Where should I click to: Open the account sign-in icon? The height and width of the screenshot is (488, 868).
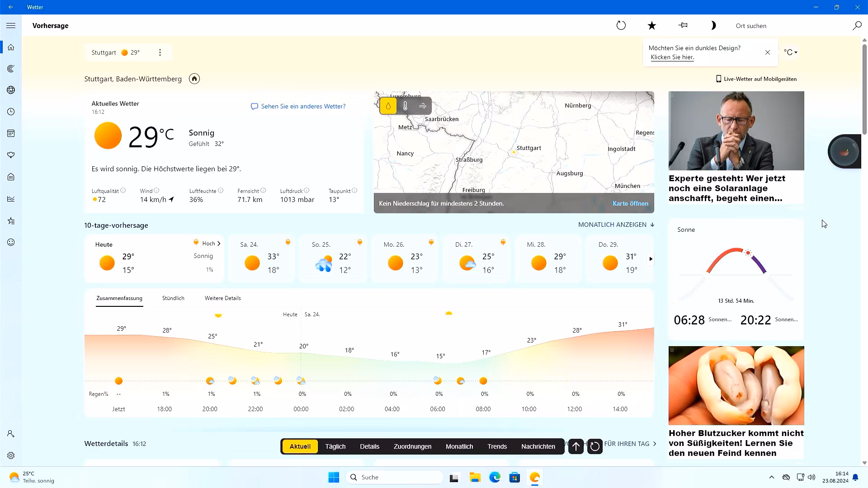point(11,434)
